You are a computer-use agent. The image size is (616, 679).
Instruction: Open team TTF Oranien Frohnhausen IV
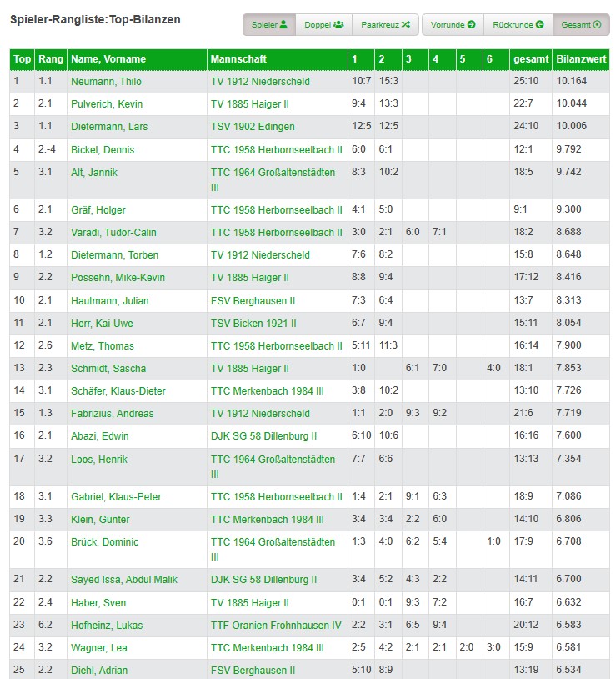tap(276, 626)
